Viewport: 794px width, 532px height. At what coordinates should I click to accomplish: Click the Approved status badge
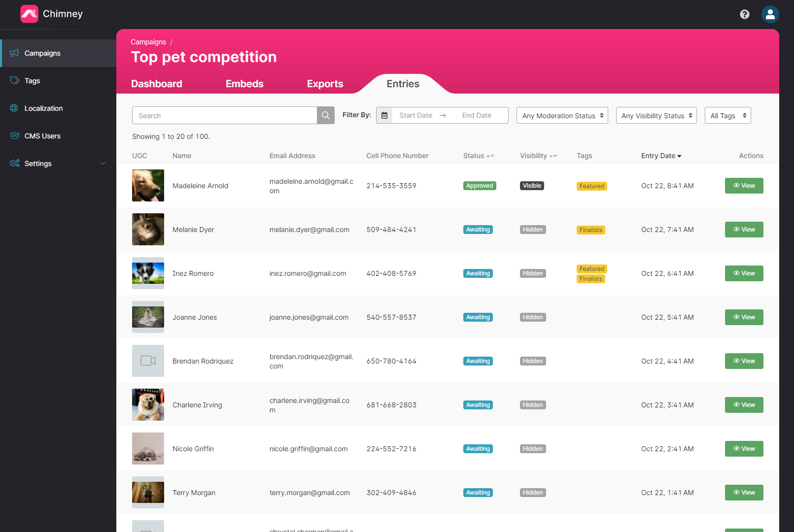pyautogui.click(x=480, y=186)
